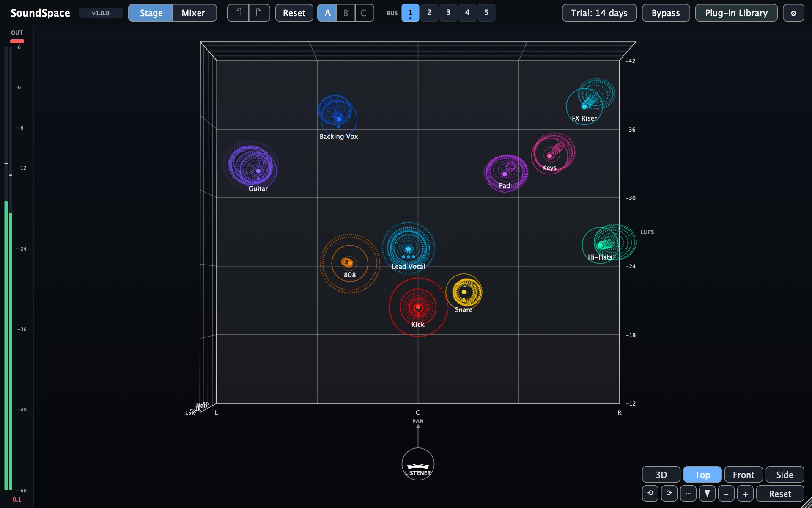The image size is (812, 508).
Task: Zoom in with the plus button
Action: [745, 493]
